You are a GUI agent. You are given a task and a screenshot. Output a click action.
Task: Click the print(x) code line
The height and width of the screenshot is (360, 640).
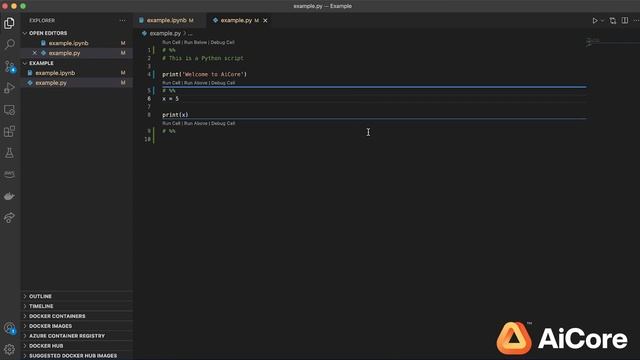pos(175,115)
